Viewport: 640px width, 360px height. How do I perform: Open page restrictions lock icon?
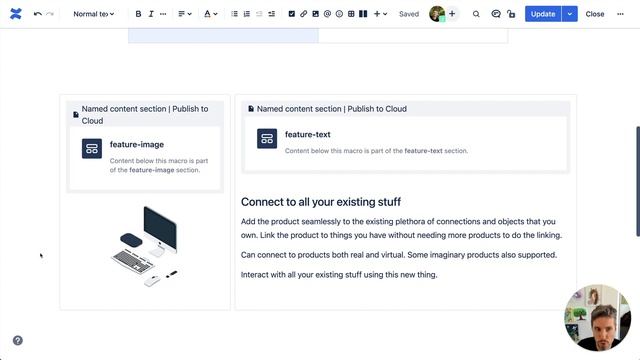(x=511, y=14)
